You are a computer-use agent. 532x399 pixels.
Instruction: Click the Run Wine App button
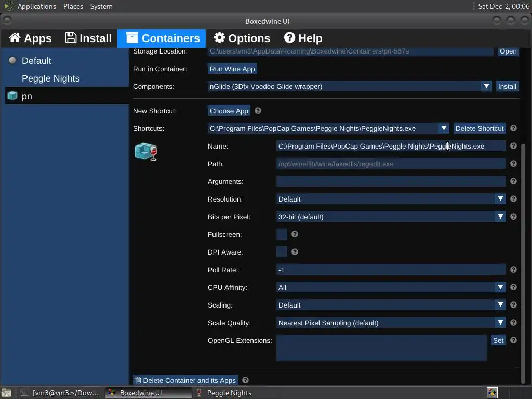coord(232,69)
